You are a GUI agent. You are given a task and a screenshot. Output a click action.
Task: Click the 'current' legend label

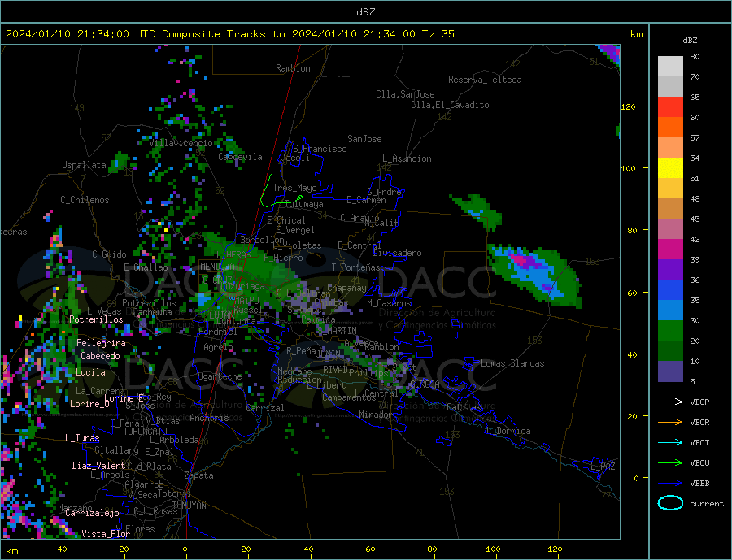click(x=707, y=504)
